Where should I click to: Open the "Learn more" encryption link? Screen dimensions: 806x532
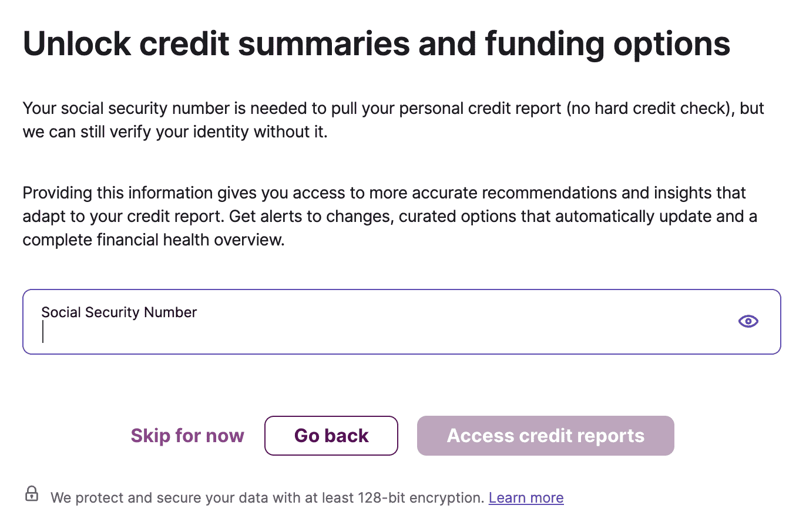pyautogui.click(x=526, y=498)
